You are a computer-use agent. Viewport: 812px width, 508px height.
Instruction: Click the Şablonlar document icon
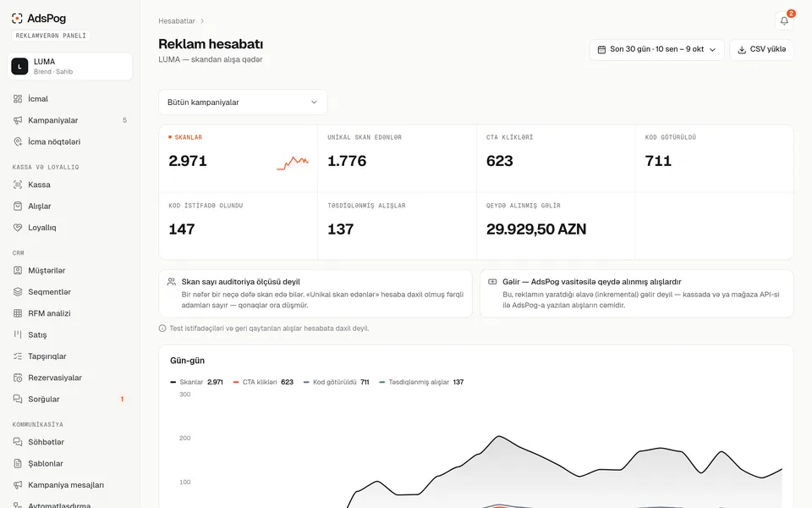18,463
